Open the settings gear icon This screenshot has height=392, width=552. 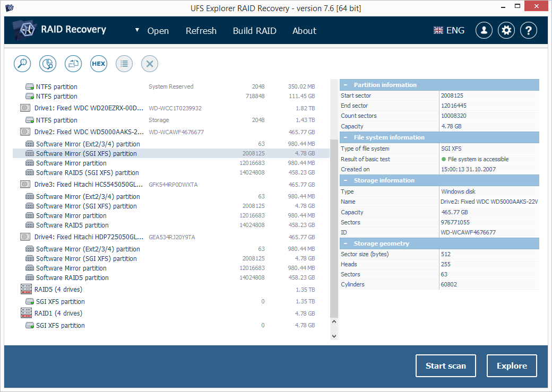click(506, 31)
